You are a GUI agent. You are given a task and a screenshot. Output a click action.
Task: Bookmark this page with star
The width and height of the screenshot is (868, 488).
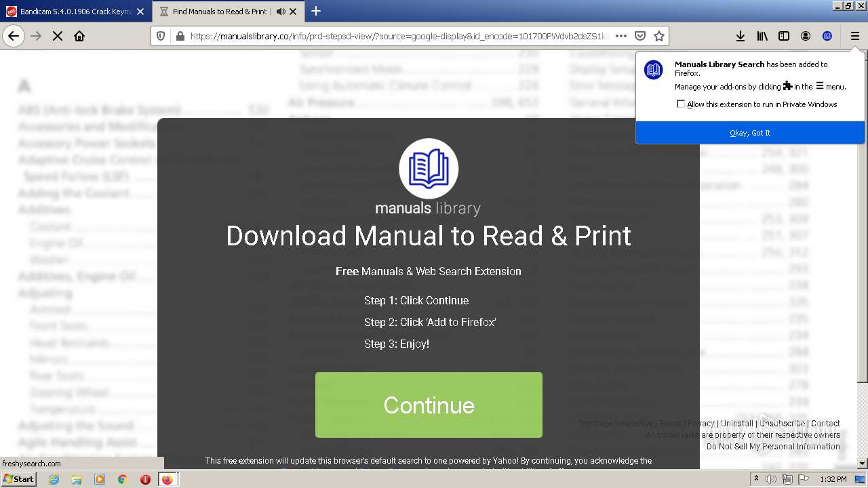click(659, 36)
